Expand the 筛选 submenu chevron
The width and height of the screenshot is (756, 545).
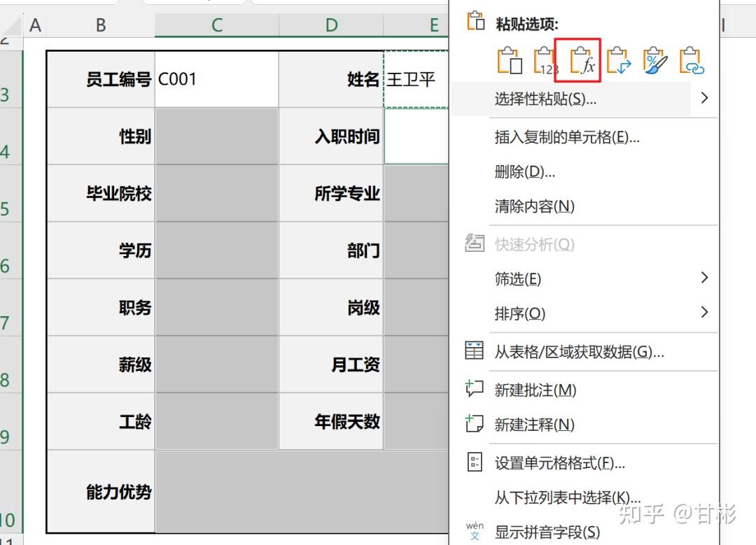[x=704, y=278]
